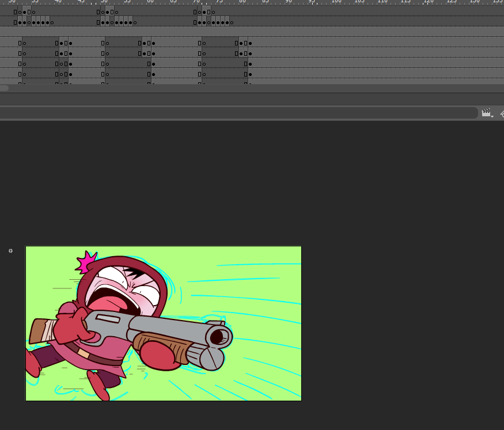Open the Edit Scene clapperboard dropdown
Image resolution: width=504 pixels, height=430 pixels.
(x=487, y=113)
